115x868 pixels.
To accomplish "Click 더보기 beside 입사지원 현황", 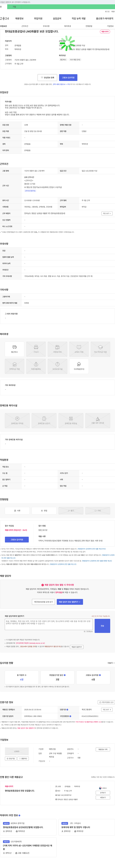I will 111,663.
